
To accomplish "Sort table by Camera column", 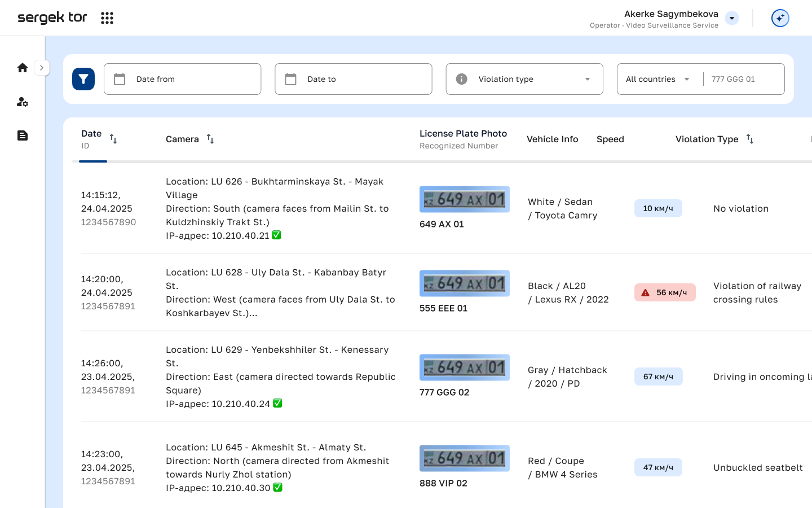I will tap(210, 139).
